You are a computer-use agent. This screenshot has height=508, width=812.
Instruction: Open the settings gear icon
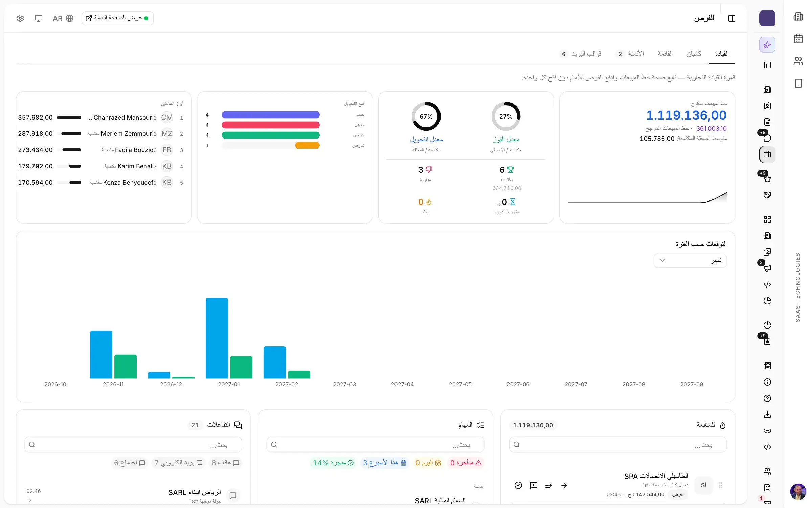[20, 18]
